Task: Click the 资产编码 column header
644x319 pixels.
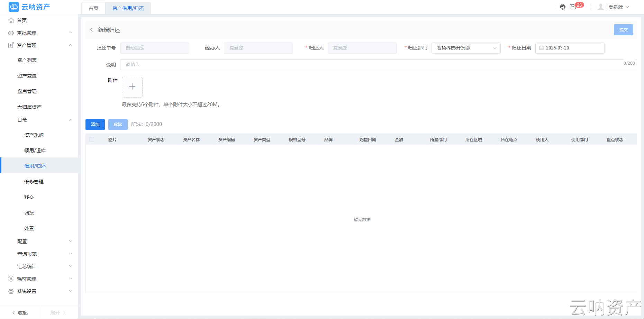Action: tap(227, 140)
